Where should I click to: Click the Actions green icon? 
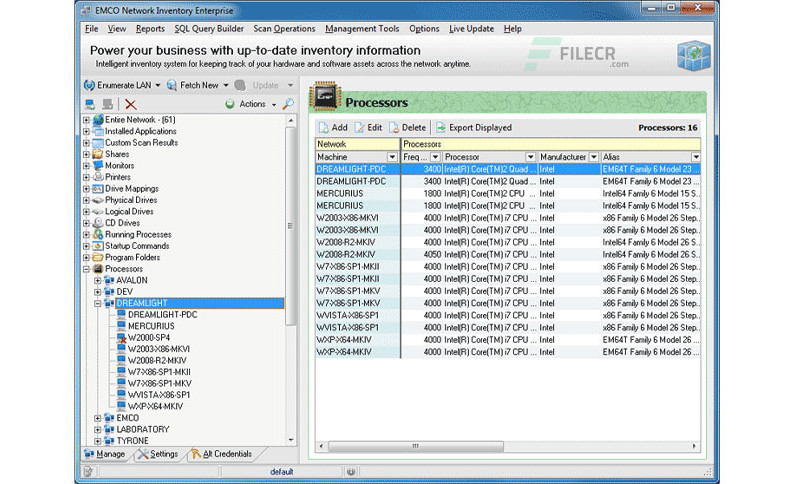[x=230, y=104]
